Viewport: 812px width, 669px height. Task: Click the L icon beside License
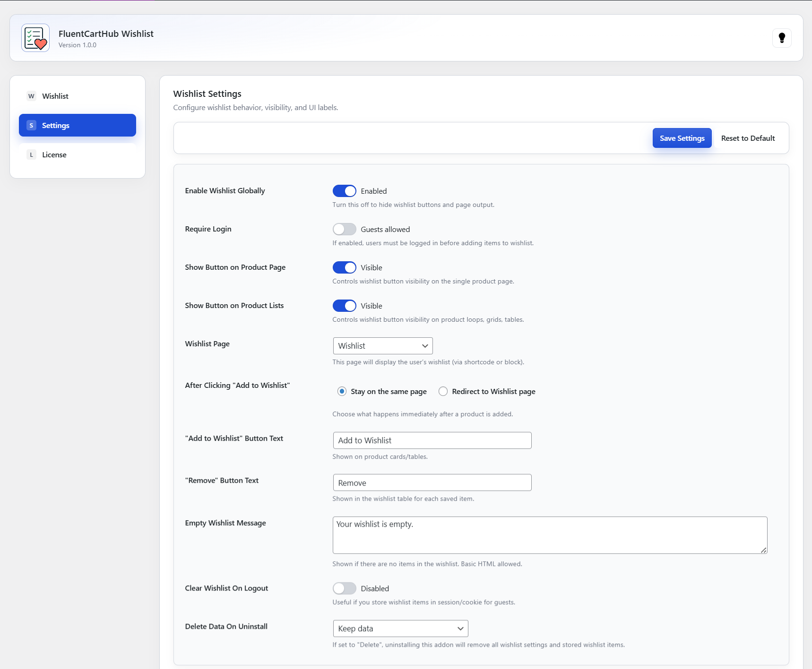click(x=31, y=154)
